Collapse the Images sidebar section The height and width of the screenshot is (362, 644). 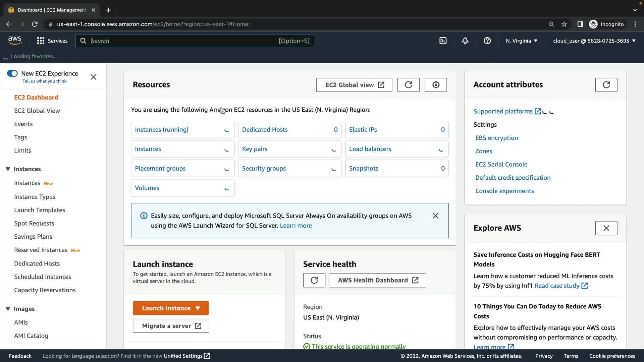[8, 309]
